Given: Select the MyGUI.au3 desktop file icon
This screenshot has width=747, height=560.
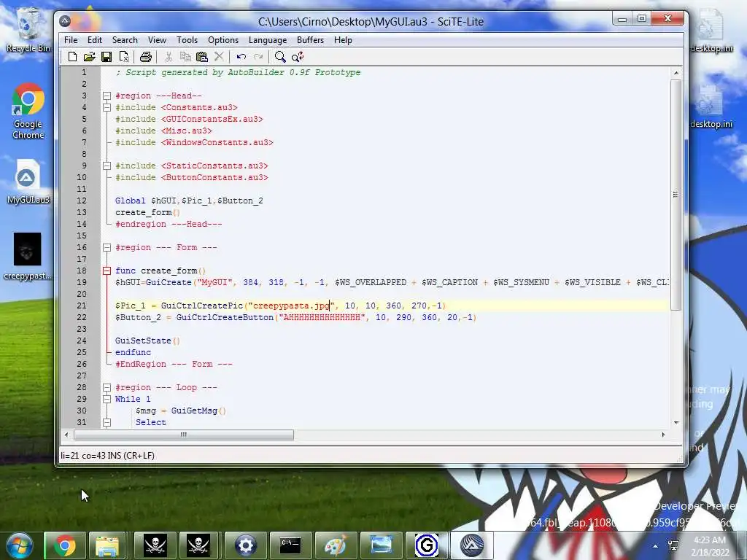Looking at the screenshot, I should tap(28, 182).
